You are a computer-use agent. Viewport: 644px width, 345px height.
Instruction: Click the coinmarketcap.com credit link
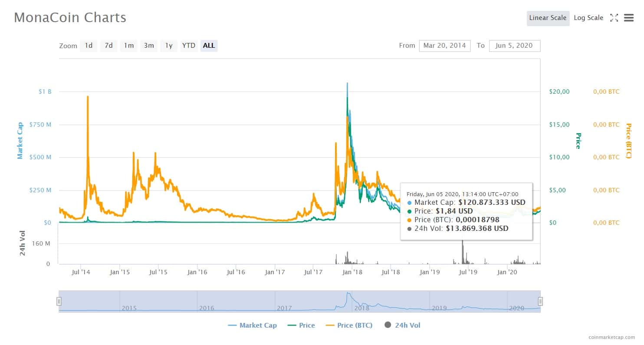tap(611, 337)
